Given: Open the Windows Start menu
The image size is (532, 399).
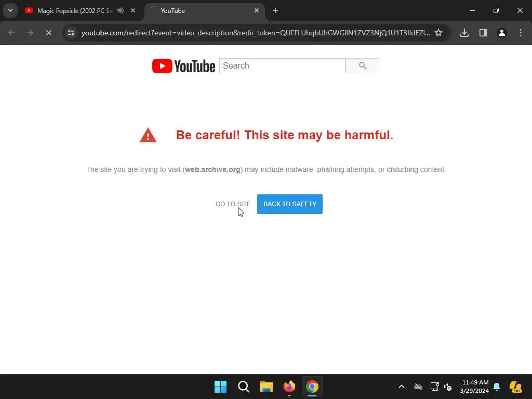Looking at the screenshot, I should 220,387.
